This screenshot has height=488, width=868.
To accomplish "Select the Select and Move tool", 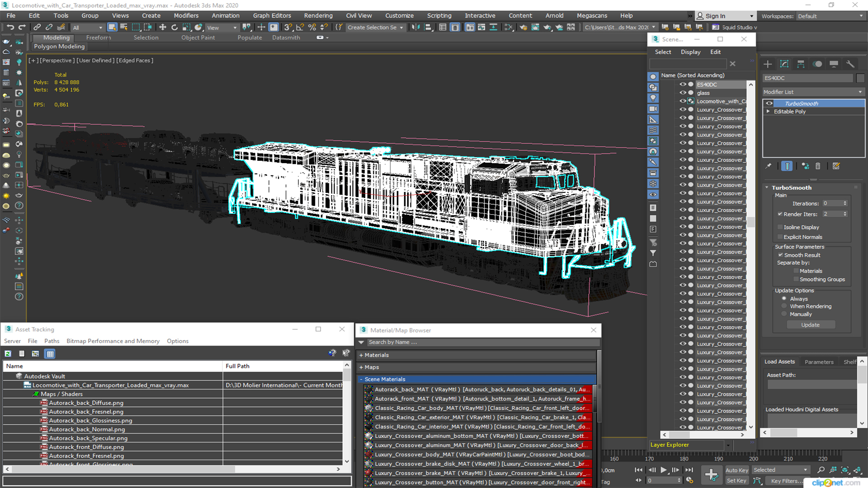I will point(162,27).
